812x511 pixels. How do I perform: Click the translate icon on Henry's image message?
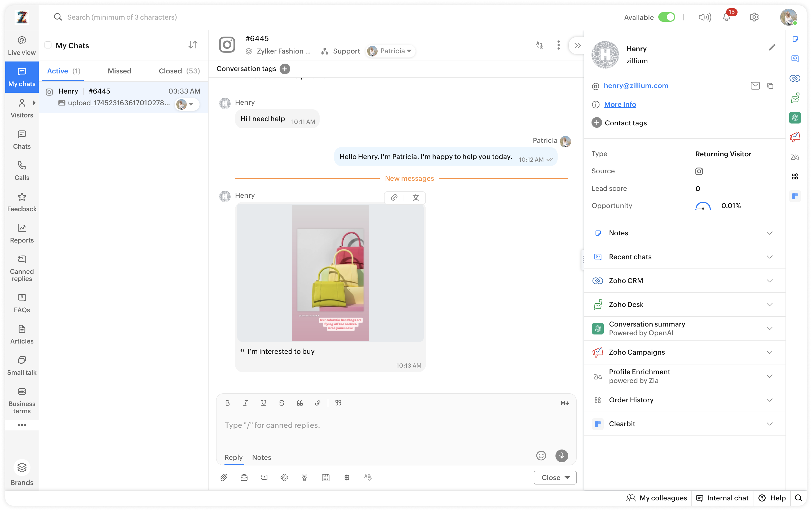(x=416, y=198)
